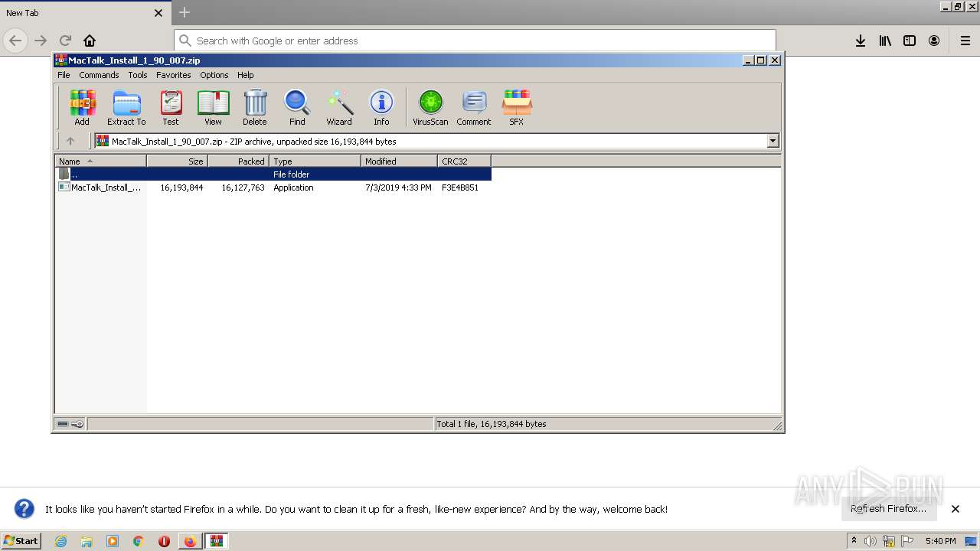980x551 pixels.
Task: Reload the Firefox page
Action: click(x=65, y=41)
